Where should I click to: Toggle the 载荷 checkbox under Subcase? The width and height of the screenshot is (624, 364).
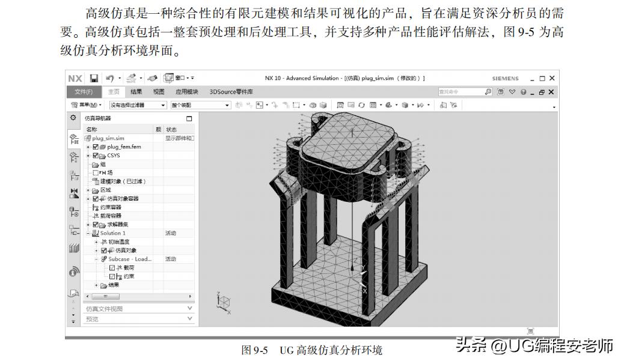(112, 267)
